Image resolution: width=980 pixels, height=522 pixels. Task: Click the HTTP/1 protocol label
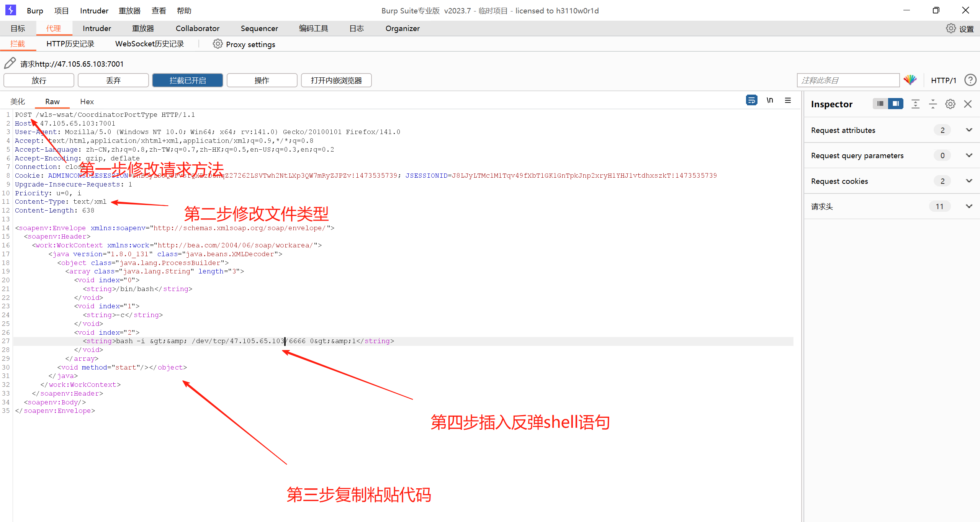click(x=943, y=80)
